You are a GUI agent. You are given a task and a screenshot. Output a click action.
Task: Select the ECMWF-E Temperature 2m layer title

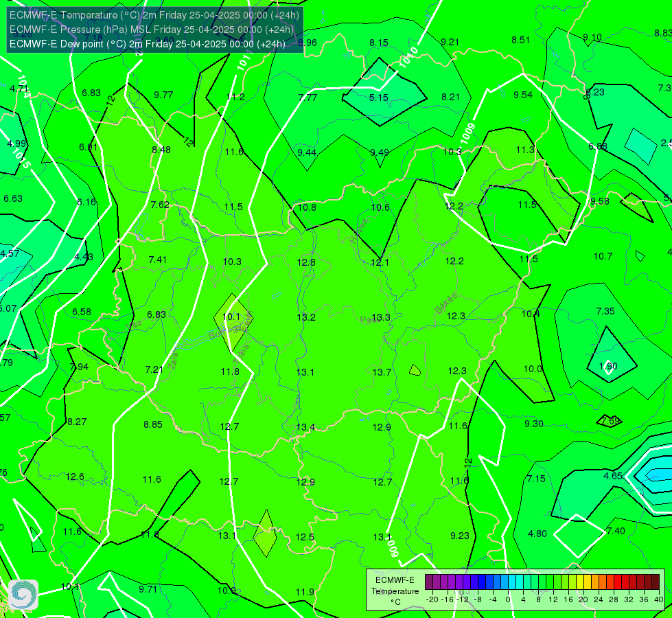click(x=154, y=15)
